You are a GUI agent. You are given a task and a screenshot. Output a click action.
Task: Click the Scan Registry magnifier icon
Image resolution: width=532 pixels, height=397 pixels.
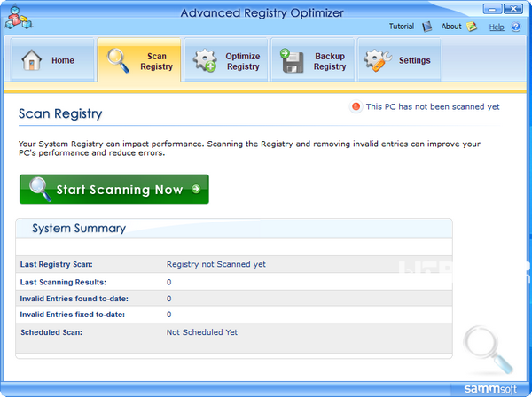(x=118, y=60)
